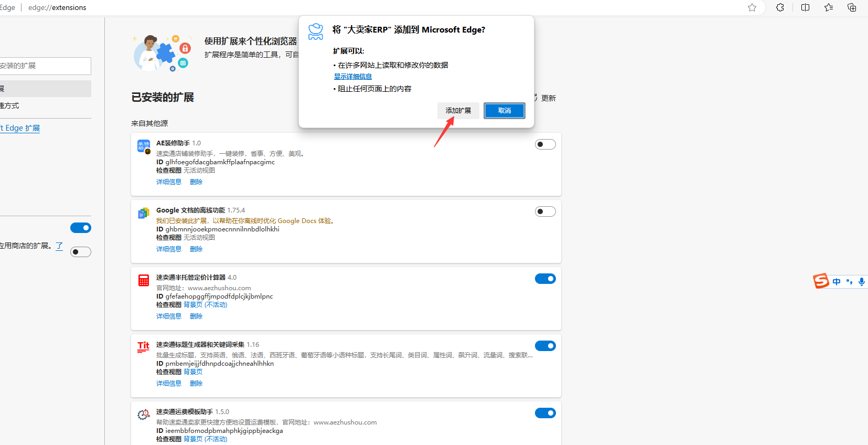
Task: Click extension ID glhfoegofdacgbamkffplaafnpacgimc
Action: pos(220,162)
